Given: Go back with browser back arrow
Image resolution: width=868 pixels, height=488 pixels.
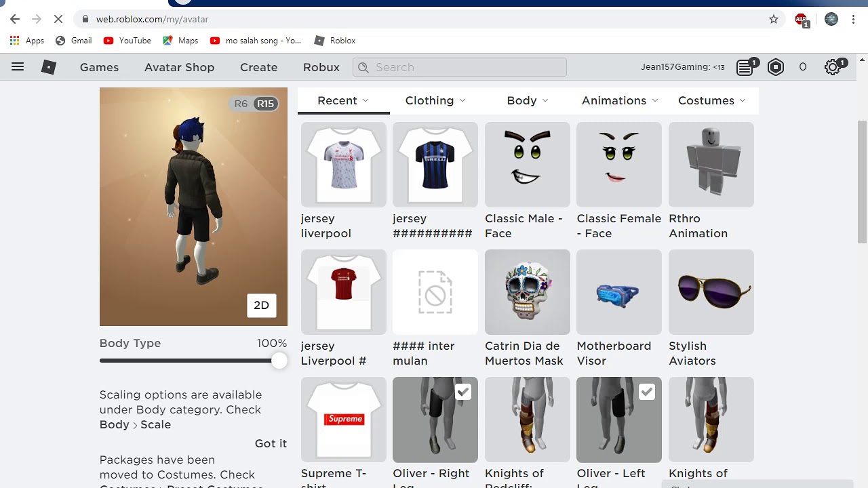Looking at the screenshot, I should (x=15, y=19).
